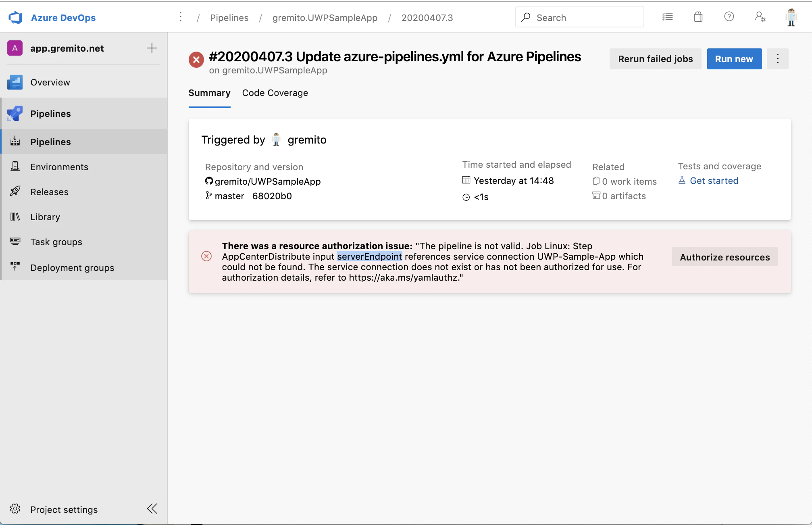The width and height of the screenshot is (812, 525).
Task: Click the plus icon beside app.gremito.net
Action: 152,48
